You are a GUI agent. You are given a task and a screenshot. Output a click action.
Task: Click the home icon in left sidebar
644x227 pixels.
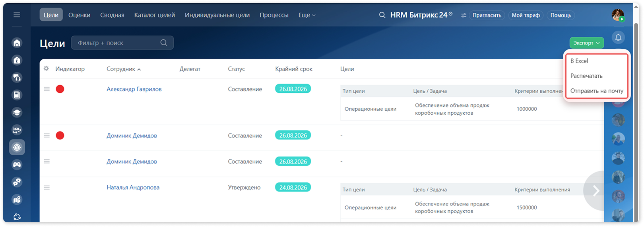[x=17, y=43]
